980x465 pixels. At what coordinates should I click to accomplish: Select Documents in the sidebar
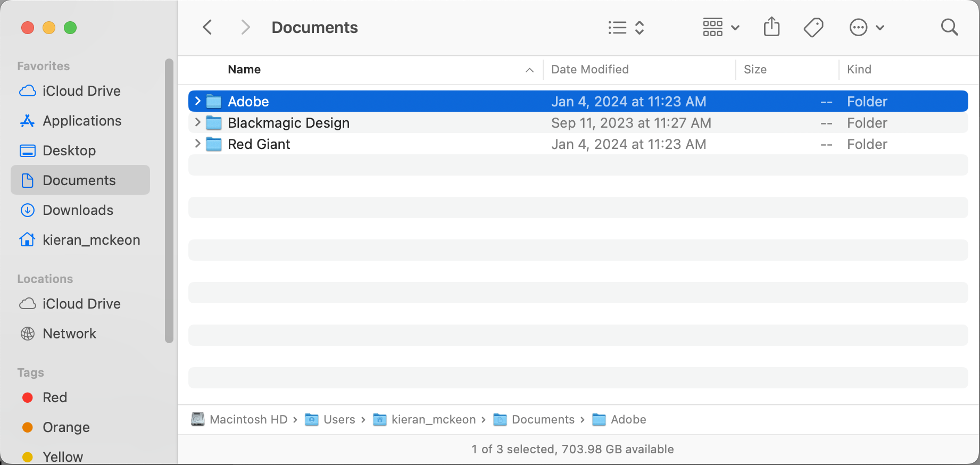(x=80, y=180)
